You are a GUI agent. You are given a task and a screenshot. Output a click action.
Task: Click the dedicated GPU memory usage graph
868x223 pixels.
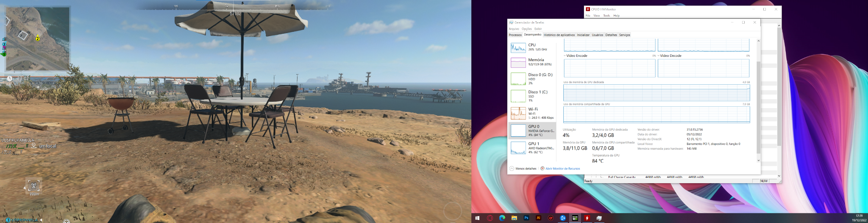(x=656, y=92)
